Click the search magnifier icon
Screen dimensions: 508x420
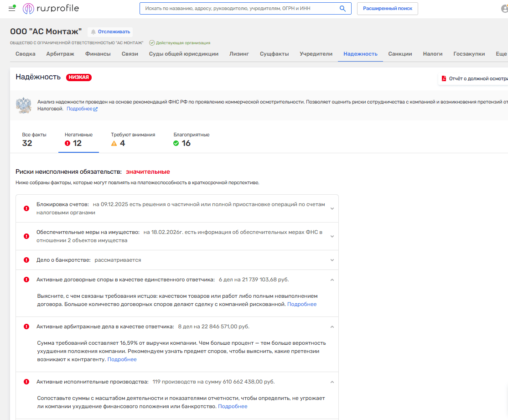[x=342, y=9]
